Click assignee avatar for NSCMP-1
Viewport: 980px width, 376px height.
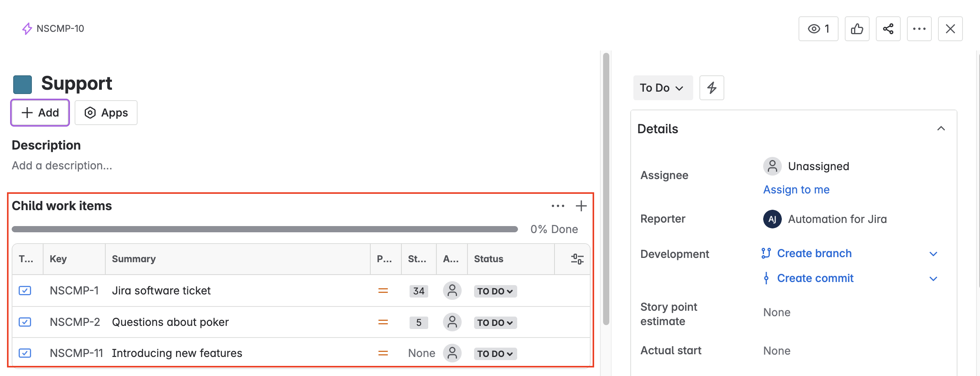click(x=452, y=291)
